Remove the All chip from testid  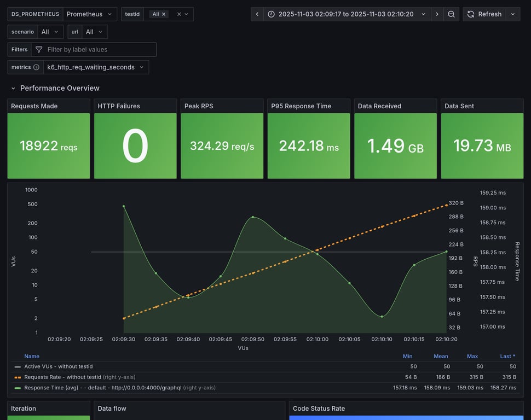click(x=164, y=14)
